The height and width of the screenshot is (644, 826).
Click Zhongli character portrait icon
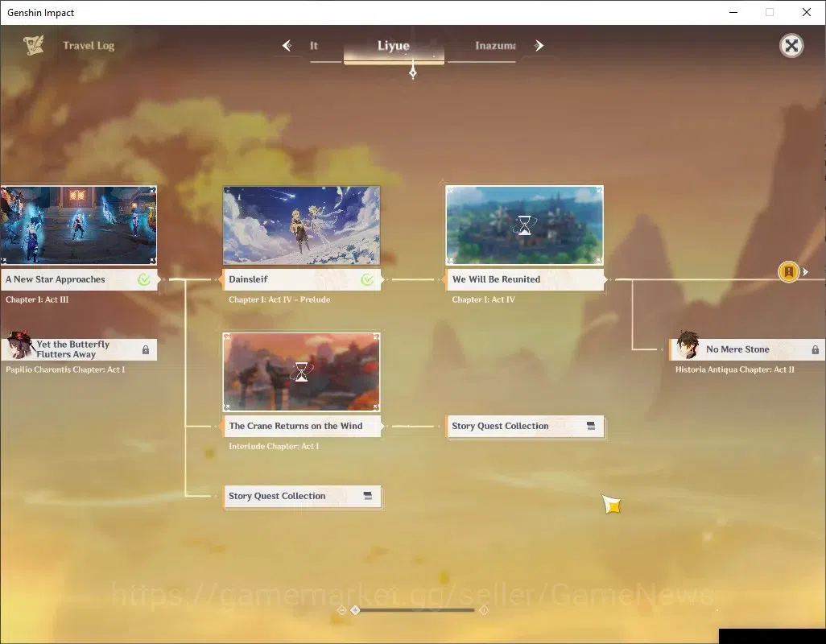pos(688,345)
